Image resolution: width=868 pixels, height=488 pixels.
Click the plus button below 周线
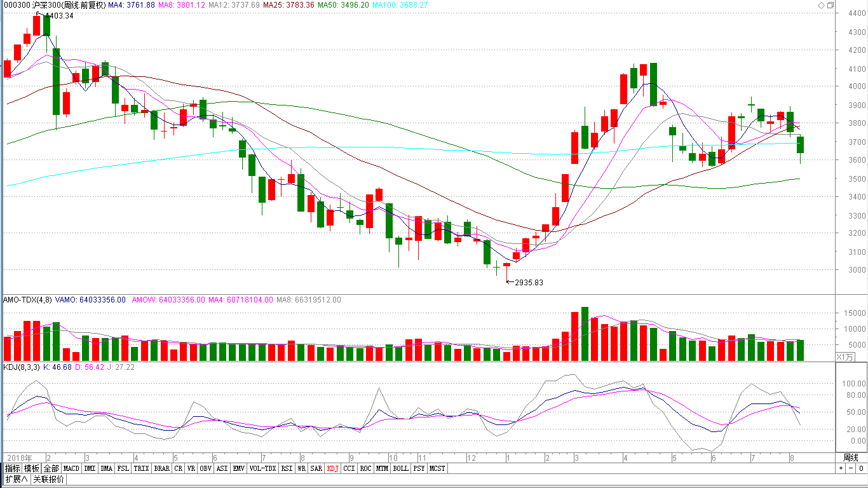pos(841,468)
